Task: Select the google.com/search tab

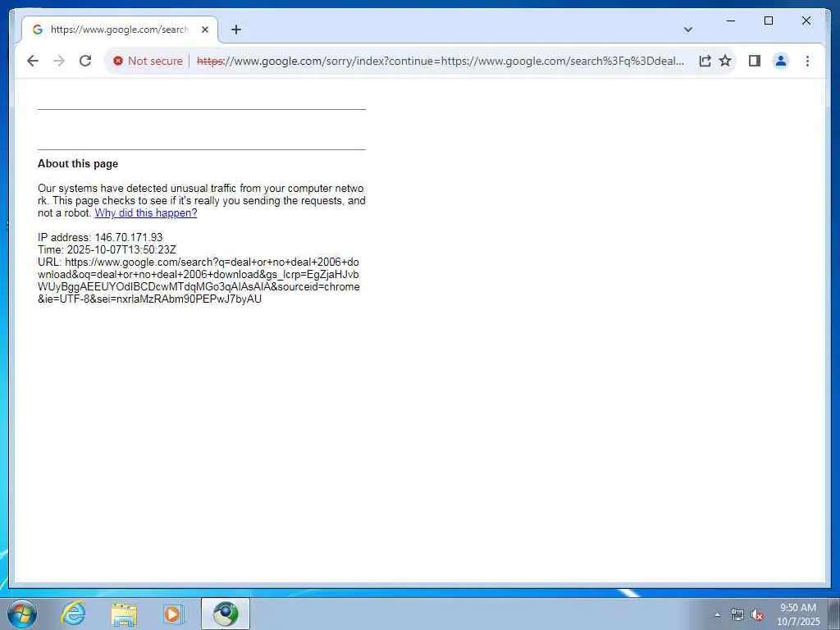Action: [120, 30]
